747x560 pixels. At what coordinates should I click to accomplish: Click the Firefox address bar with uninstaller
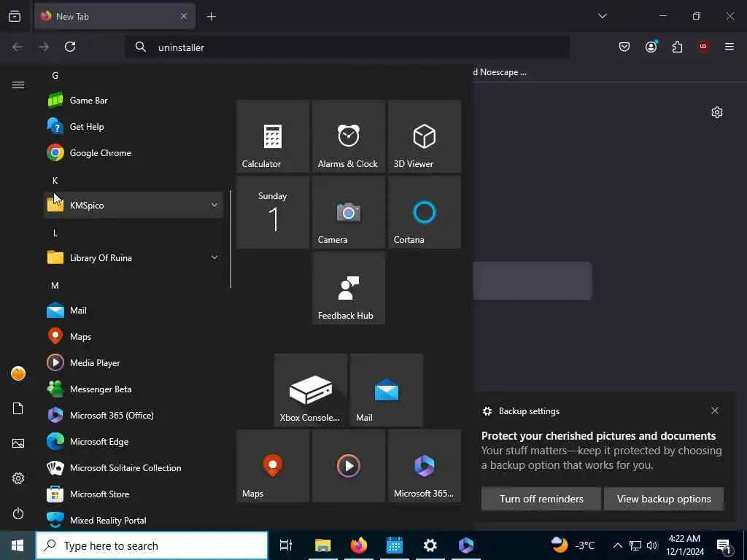(347, 47)
